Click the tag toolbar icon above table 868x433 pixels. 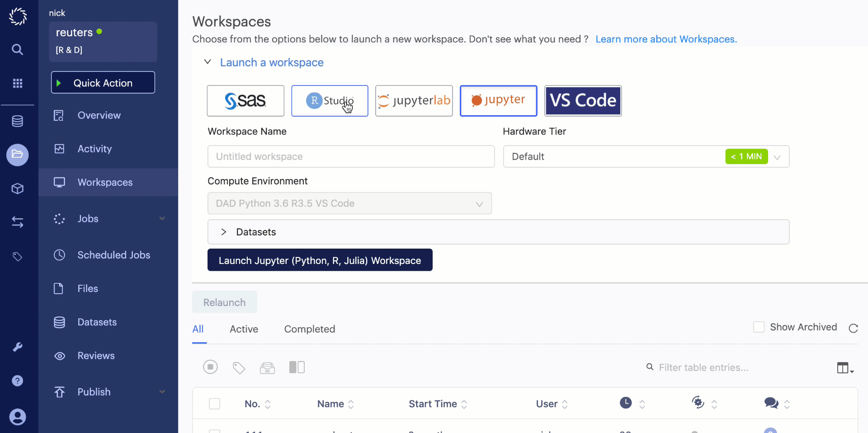tap(239, 368)
